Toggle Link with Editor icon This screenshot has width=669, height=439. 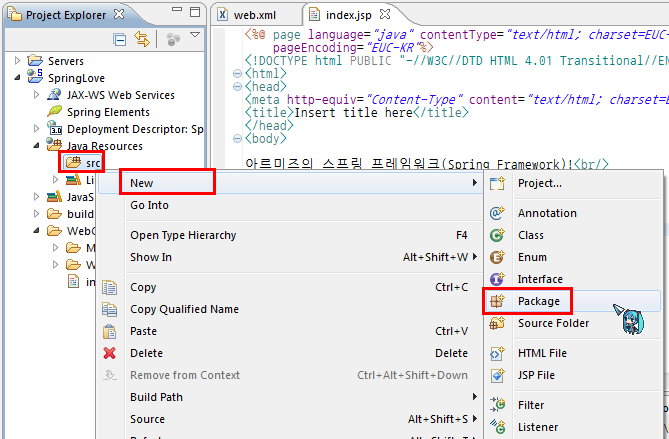142,39
